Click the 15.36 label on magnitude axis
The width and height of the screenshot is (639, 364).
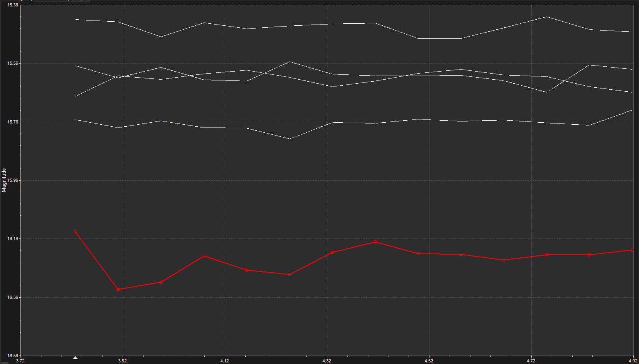12,5
